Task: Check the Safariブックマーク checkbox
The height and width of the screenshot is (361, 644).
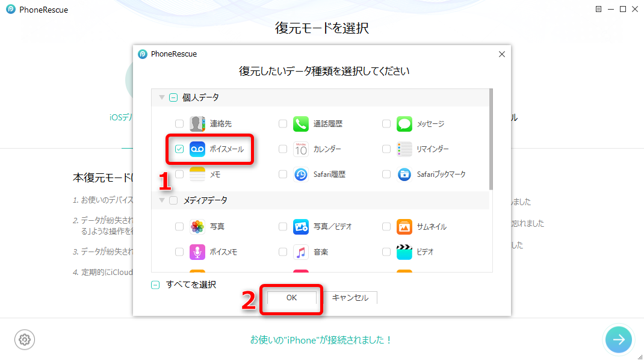Action: [x=386, y=174]
